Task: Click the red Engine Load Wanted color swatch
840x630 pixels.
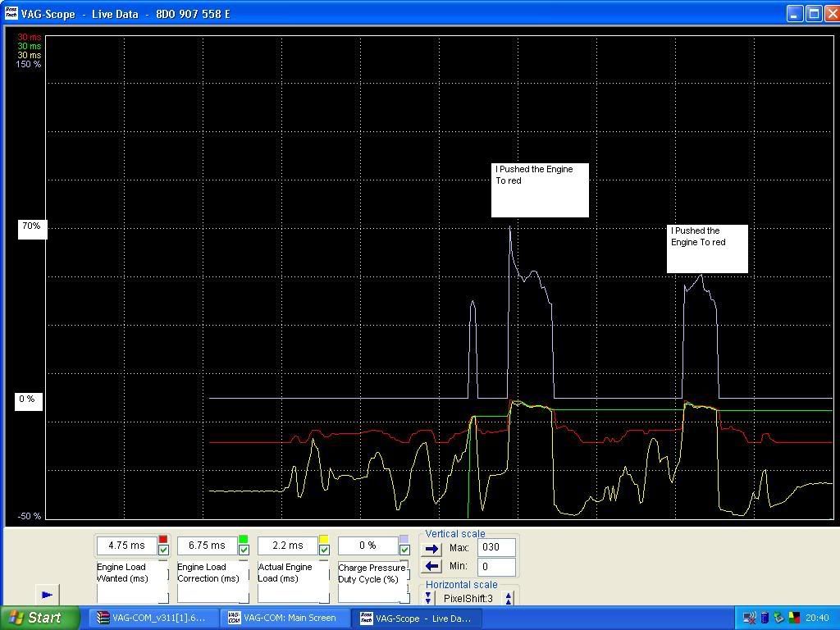Action: pyautogui.click(x=163, y=539)
